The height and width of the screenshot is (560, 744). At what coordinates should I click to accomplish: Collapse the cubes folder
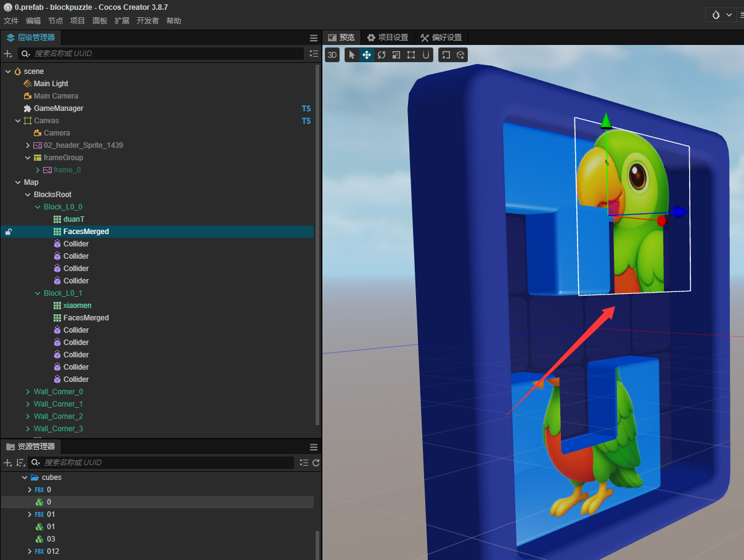(25, 477)
